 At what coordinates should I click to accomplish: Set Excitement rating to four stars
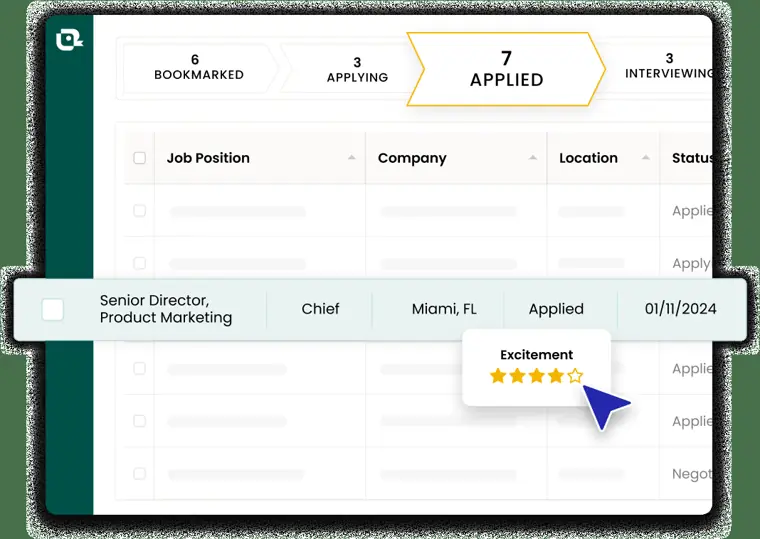[555, 376]
